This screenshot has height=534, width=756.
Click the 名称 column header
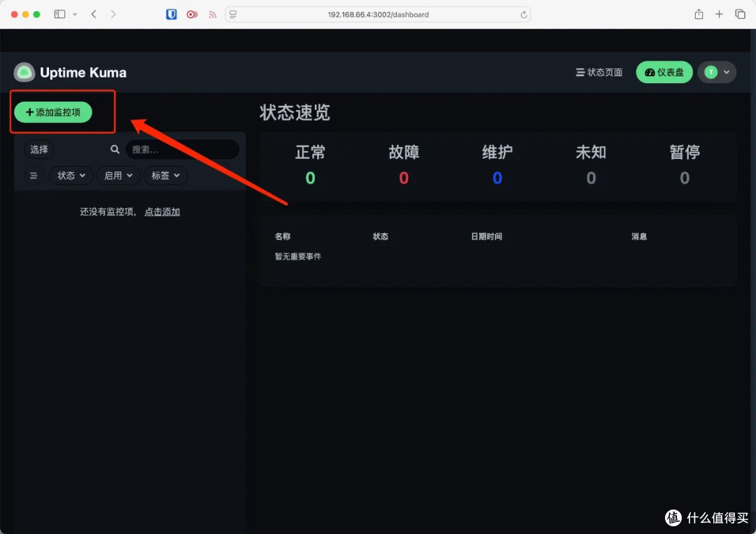(x=283, y=236)
